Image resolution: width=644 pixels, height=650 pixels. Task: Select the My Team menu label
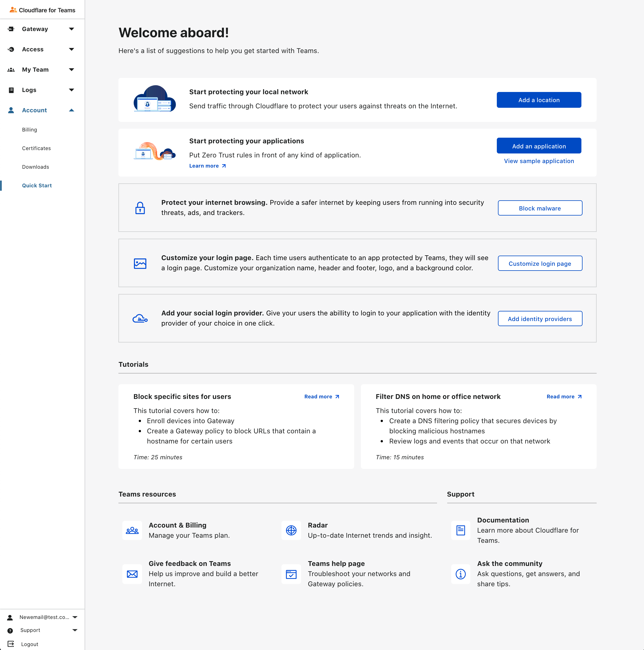[x=35, y=70]
